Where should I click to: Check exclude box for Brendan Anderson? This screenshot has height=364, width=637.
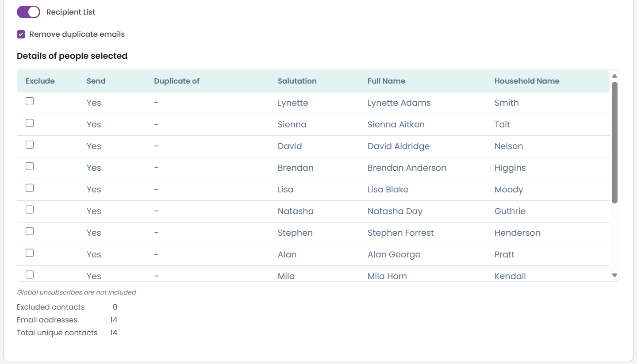(30, 166)
